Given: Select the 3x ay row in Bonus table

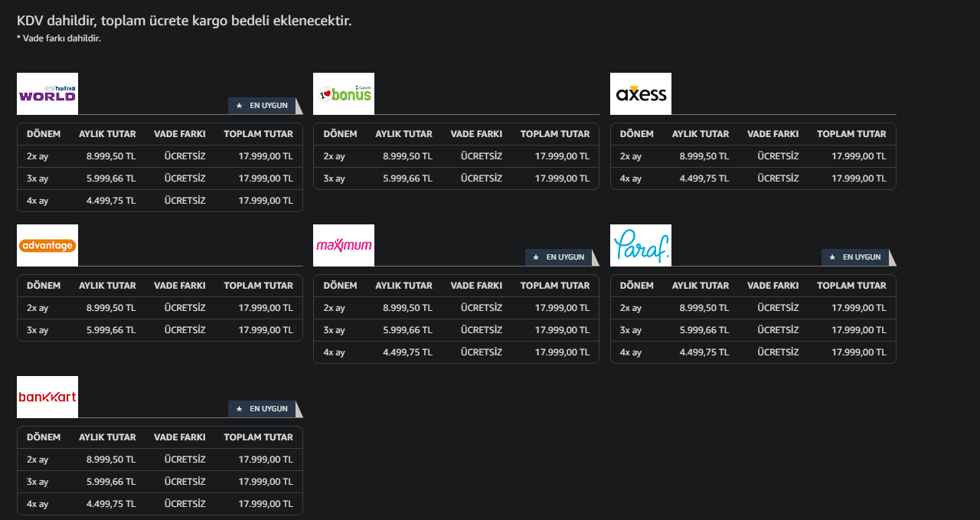Looking at the screenshot, I should [456, 178].
